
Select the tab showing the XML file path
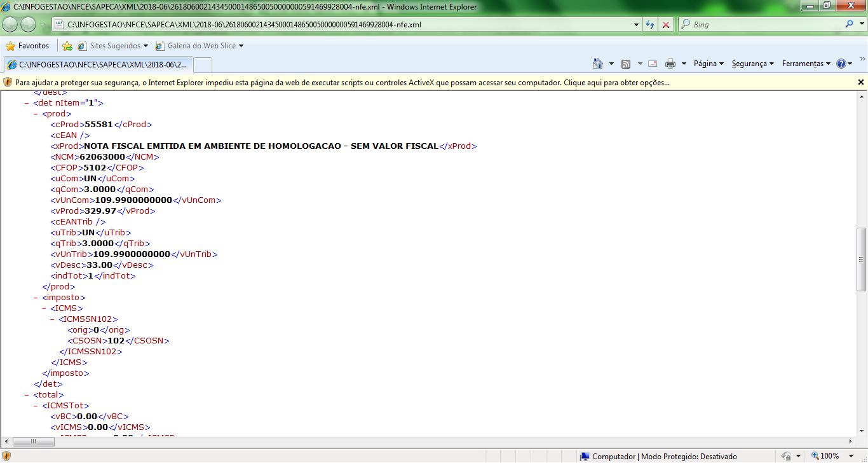coord(97,64)
